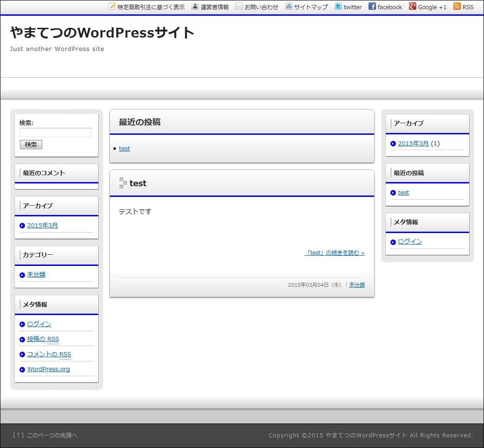
Task: Open 投稿の RSS link
Action: tap(43, 339)
